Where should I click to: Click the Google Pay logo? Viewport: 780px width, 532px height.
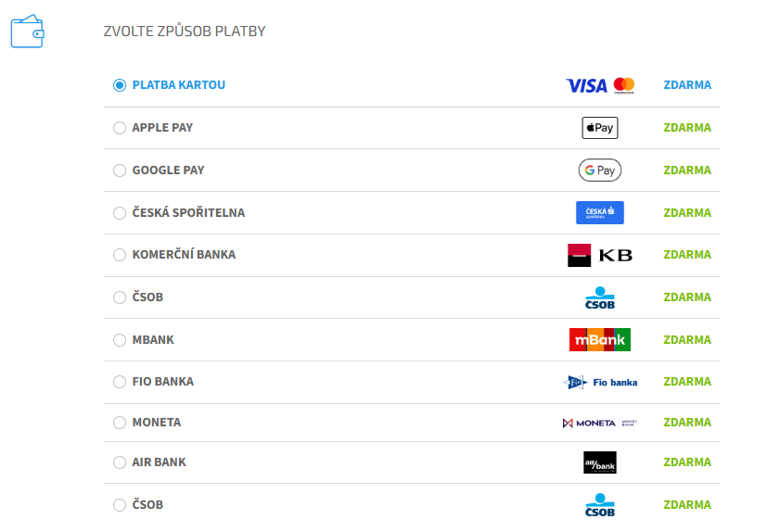[599, 171]
